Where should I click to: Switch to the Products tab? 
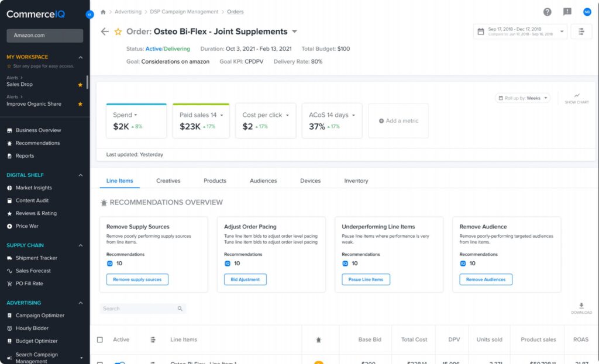coord(215,181)
